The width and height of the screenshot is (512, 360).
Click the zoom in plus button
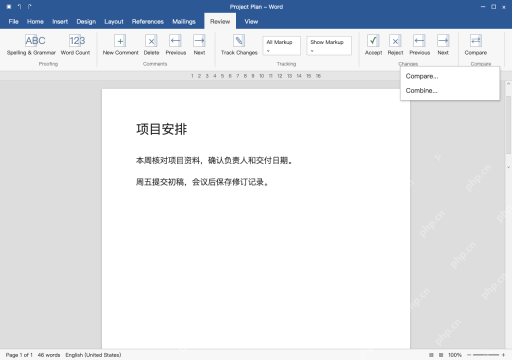(x=503, y=355)
